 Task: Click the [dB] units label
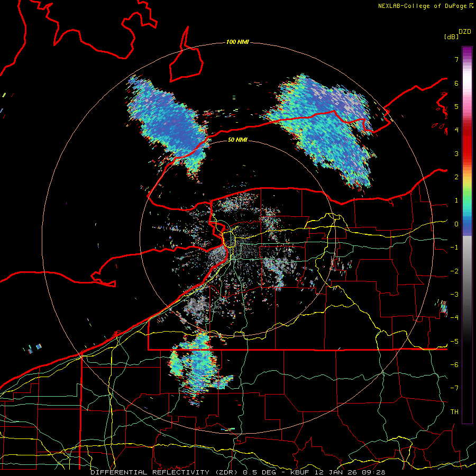[x=452, y=36]
